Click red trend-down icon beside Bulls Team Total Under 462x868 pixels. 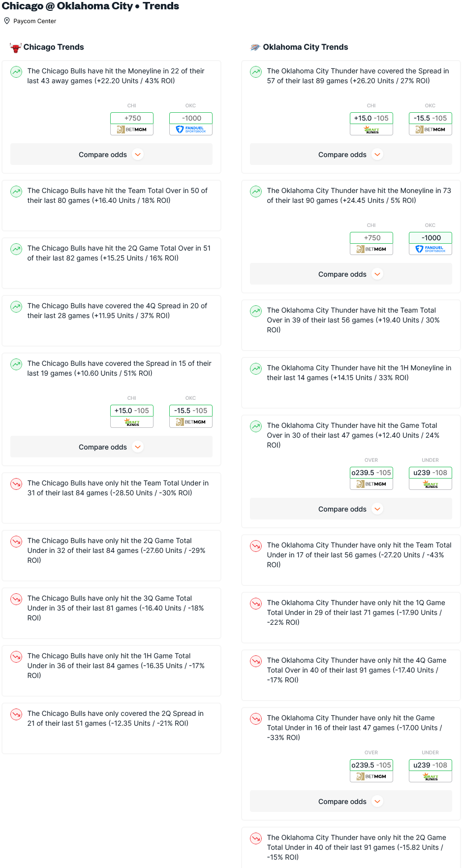coord(16,484)
